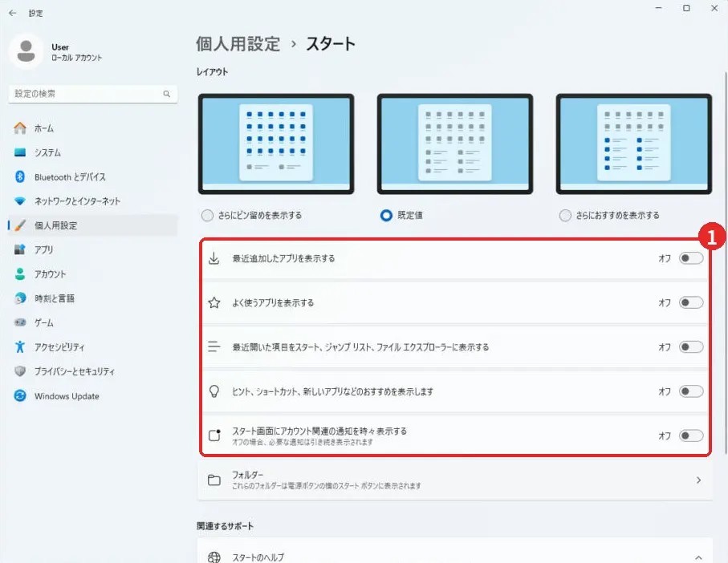Click the Windows Update sync icon

pyautogui.click(x=20, y=395)
